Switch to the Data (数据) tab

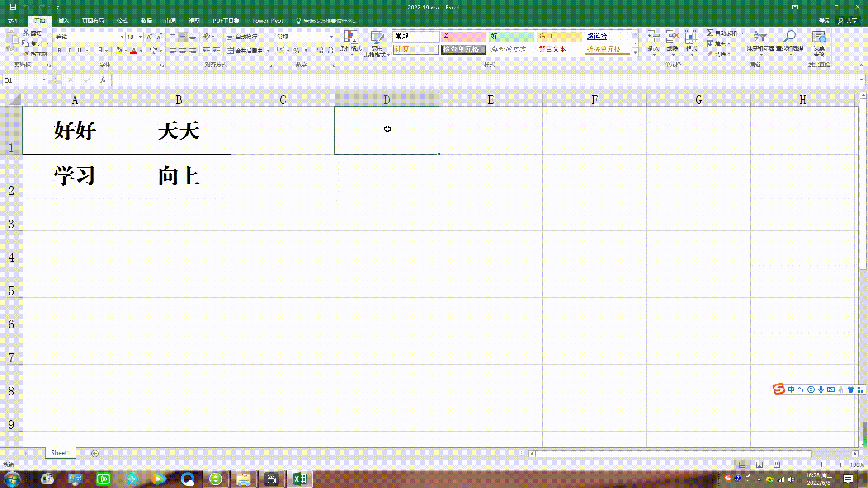point(146,21)
